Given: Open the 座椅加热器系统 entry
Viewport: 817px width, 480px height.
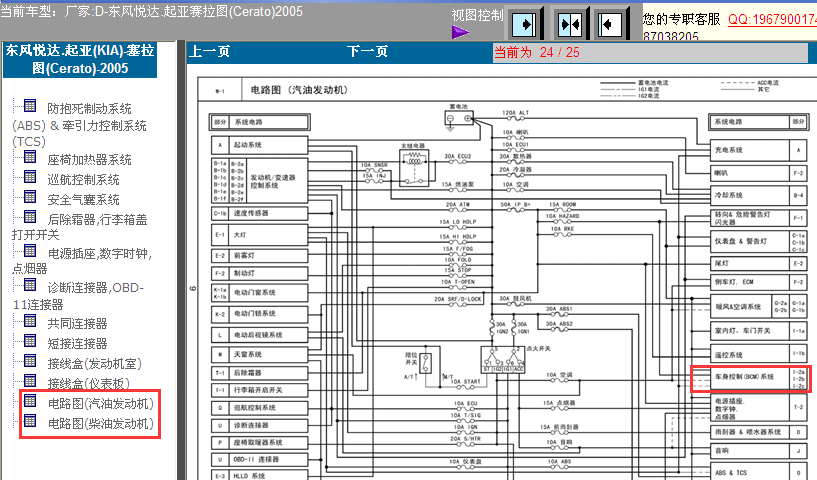Looking at the screenshot, I should [x=89, y=159].
